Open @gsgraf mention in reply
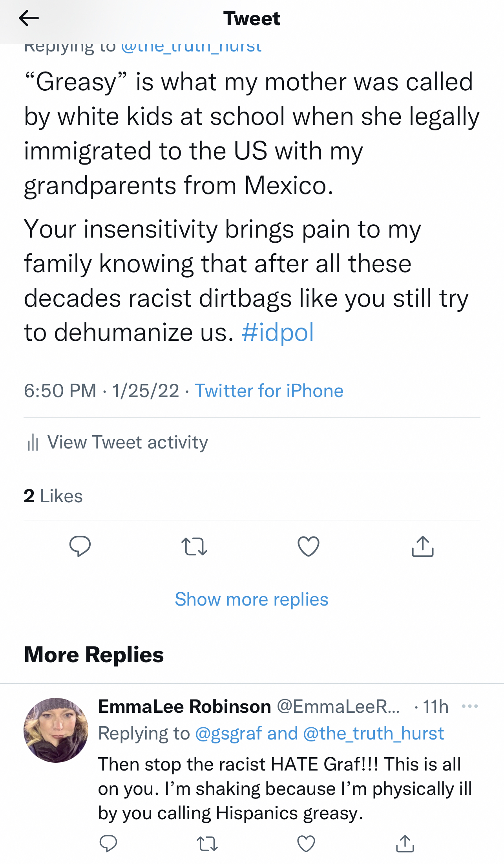This screenshot has height=864, width=504. (x=228, y=733)
